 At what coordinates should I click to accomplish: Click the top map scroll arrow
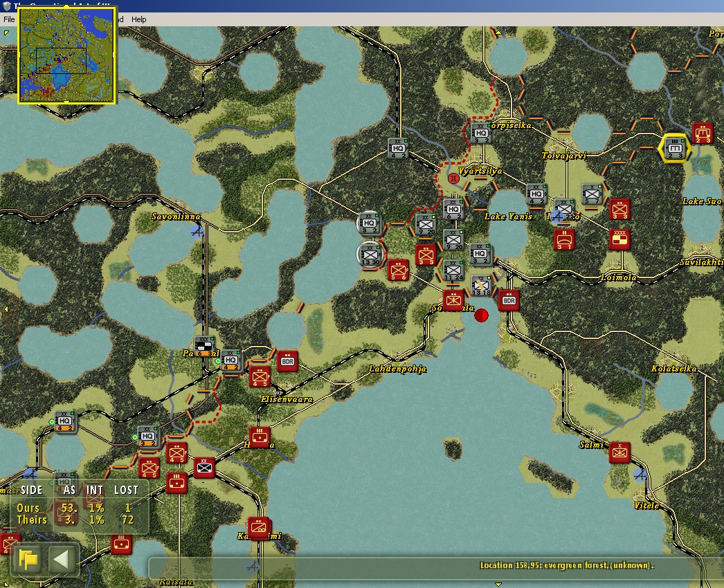click(x=498, y=33)
